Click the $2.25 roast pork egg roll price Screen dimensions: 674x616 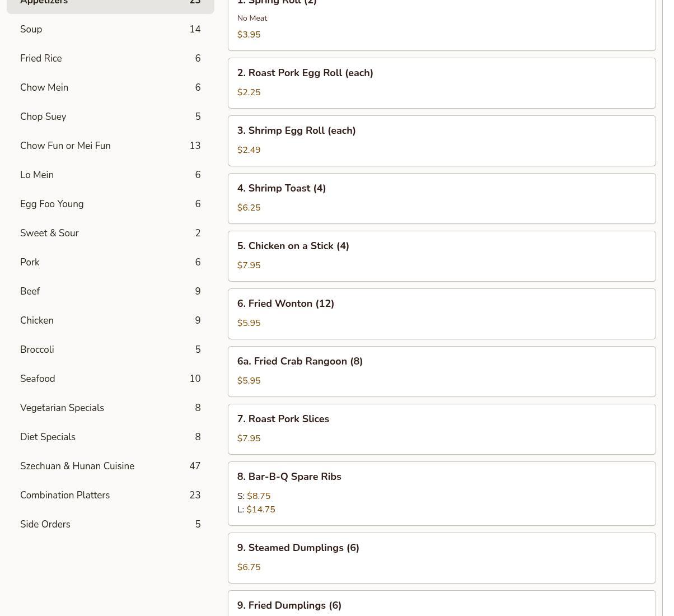coord(249,92)
